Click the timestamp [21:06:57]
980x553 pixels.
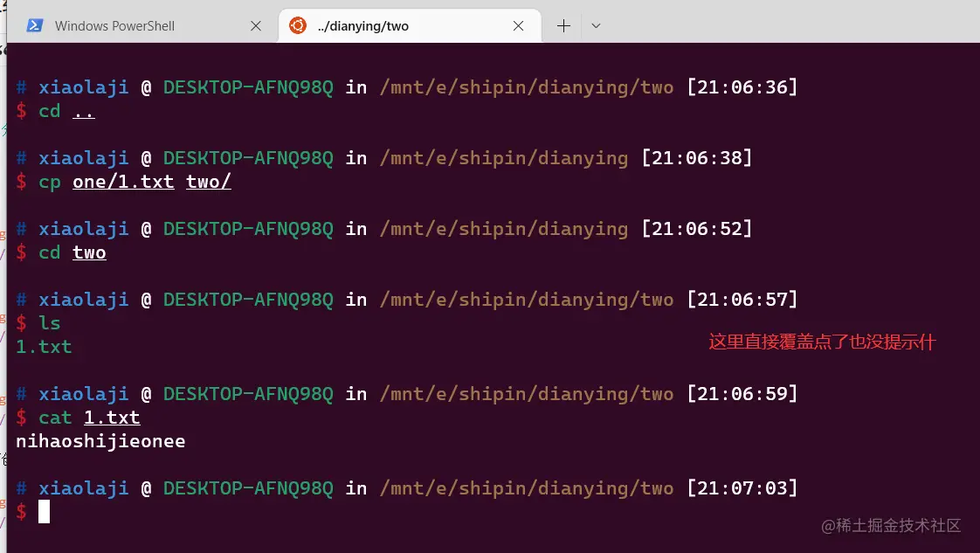(742, 300)
